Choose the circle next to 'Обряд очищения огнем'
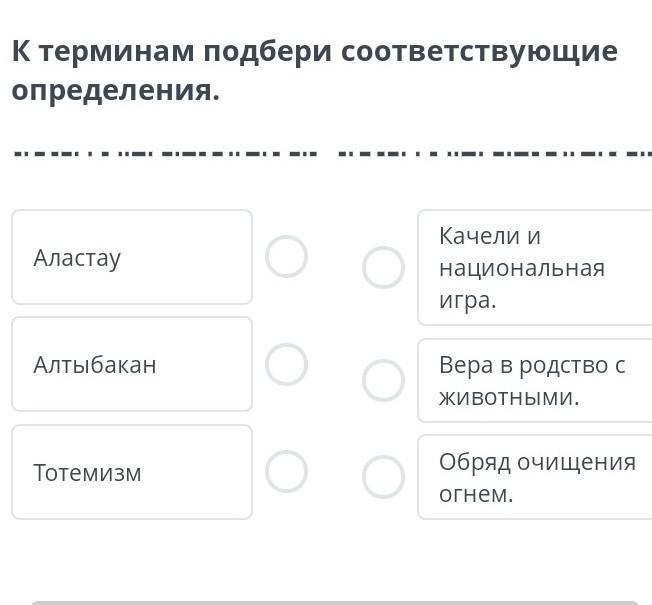 tap(383, 477)
